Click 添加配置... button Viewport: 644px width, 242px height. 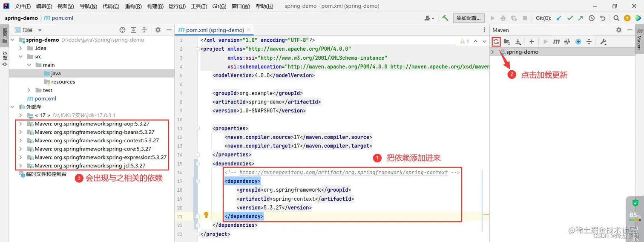(x=469, y=18)
